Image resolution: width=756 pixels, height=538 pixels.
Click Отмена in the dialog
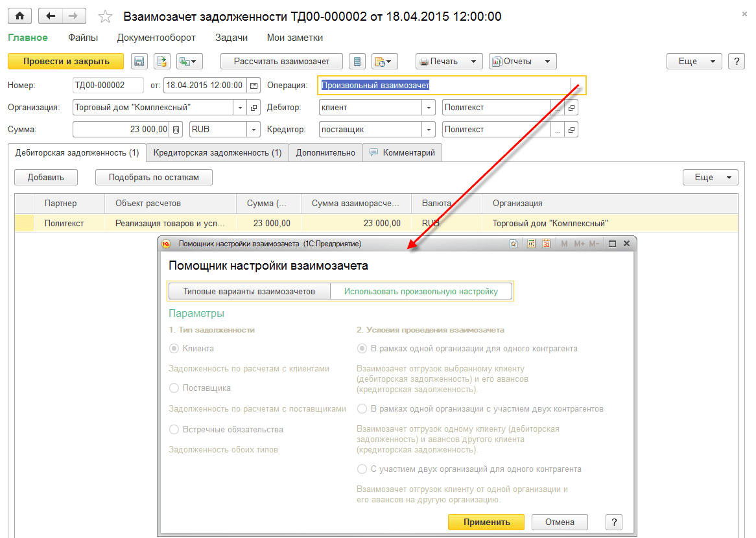560,522
